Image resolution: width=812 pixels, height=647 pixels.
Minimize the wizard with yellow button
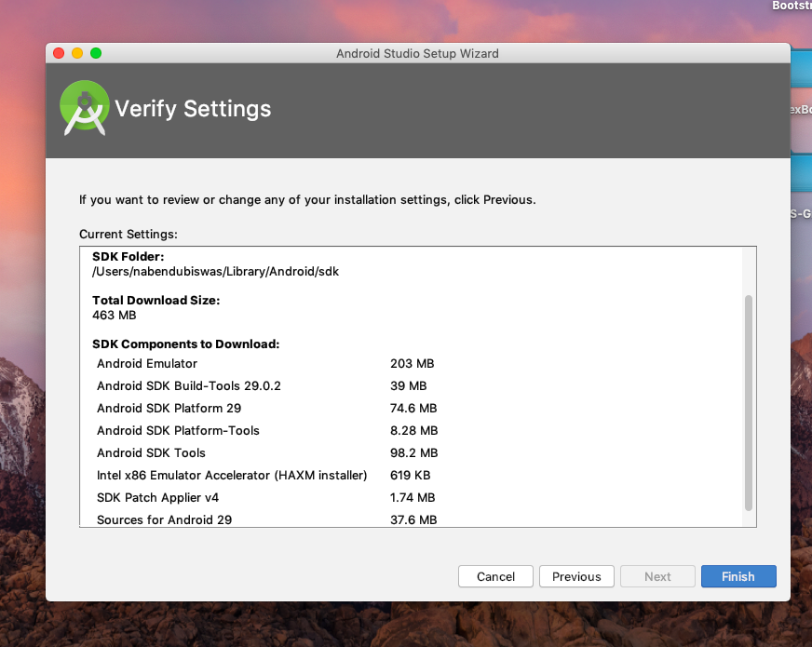[x=77, y=53]
